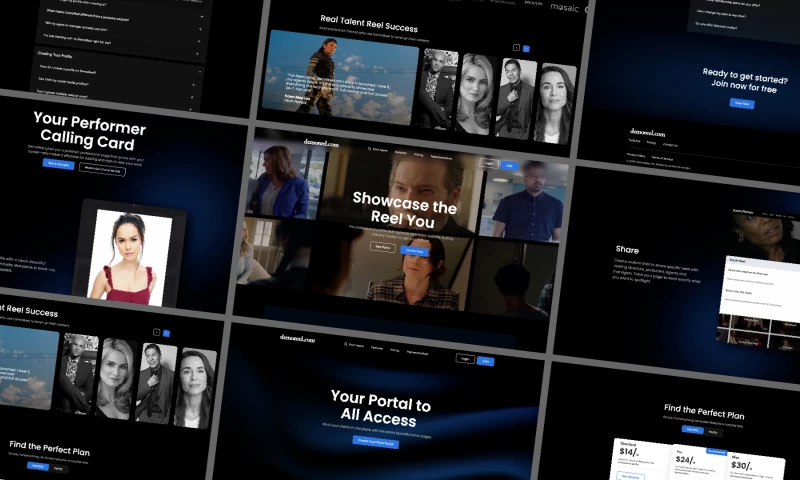
Task: Click the blonde woman portrait in the top carousel
Action: coord(475,94)
